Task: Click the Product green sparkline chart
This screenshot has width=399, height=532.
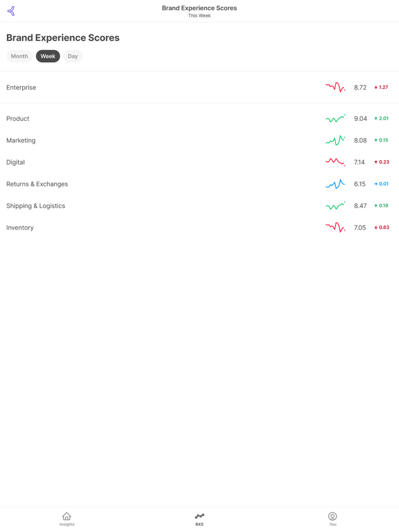Action: pos(335,118)
